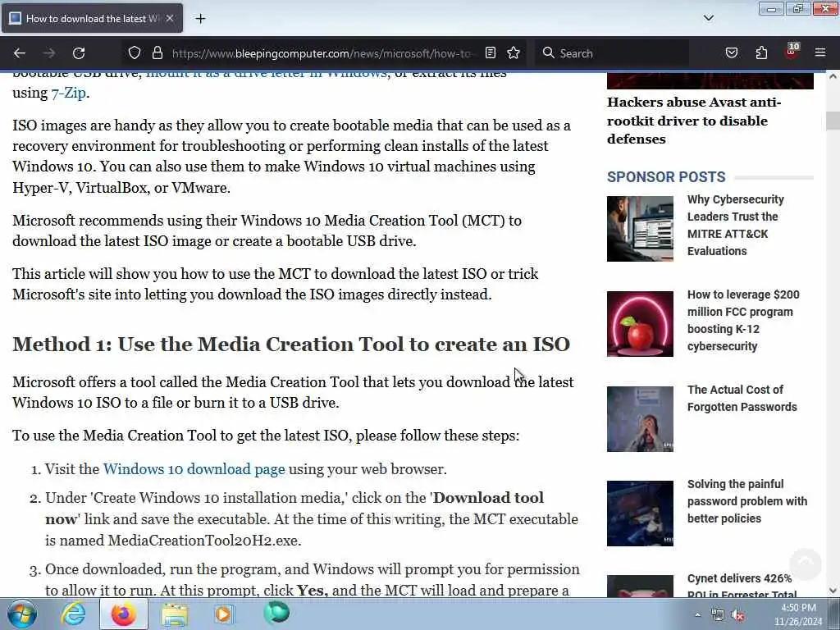Expand the list all tabs chevron
The height and width of the screenshot is (630, 840).
[708, 18]
